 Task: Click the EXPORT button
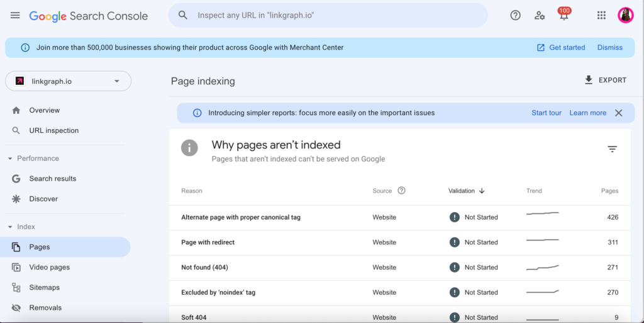pyautogui.click(x=605, y=80)
